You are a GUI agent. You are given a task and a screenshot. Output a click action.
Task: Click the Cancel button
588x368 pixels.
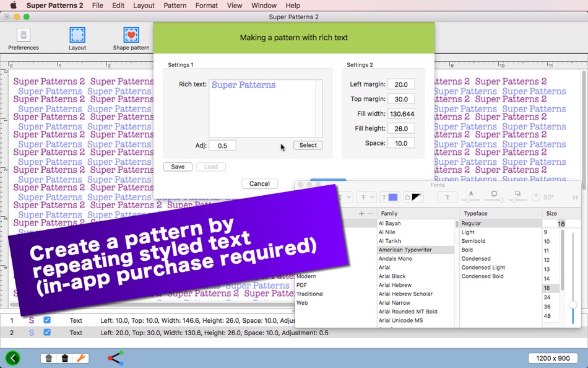pyautogui.click(x=259, y=183)
